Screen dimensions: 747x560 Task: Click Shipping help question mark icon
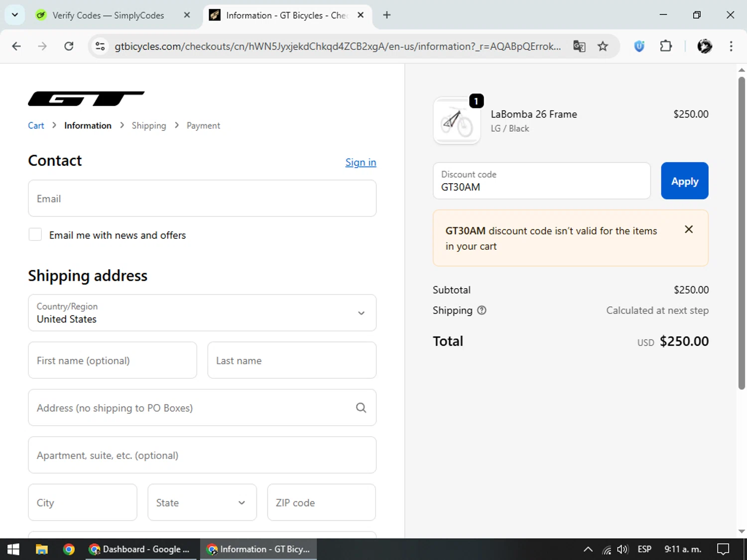(482, 310)
